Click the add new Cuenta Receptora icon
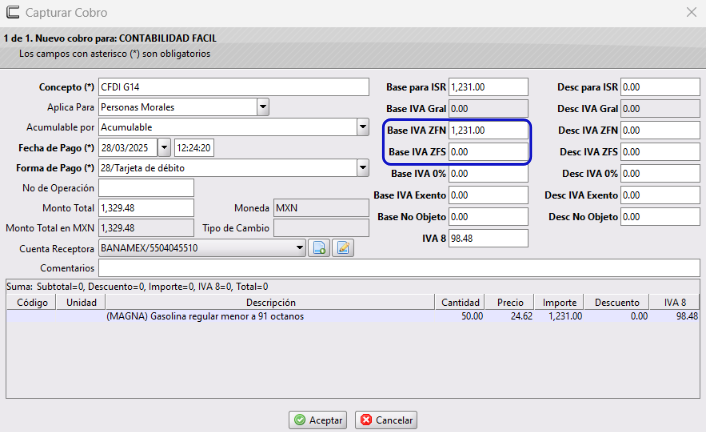706x432 pixels. click(319, 248)
